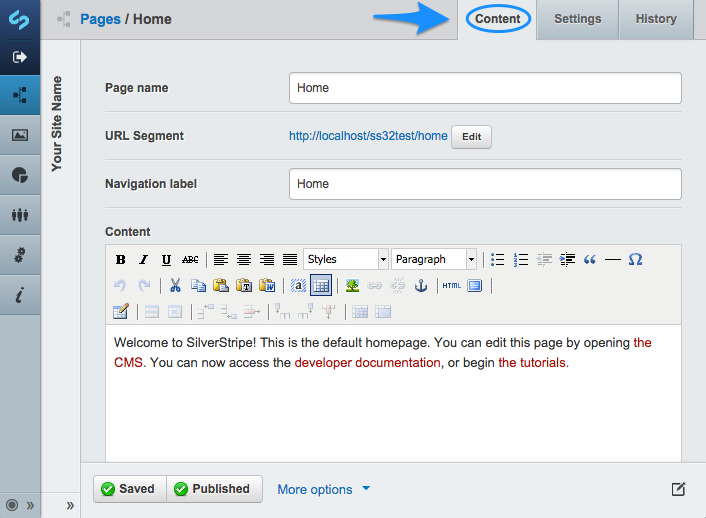Screen dimensions: 706x518
Task: Insert a special character via omega icon
Action: [x=635, y=259]
